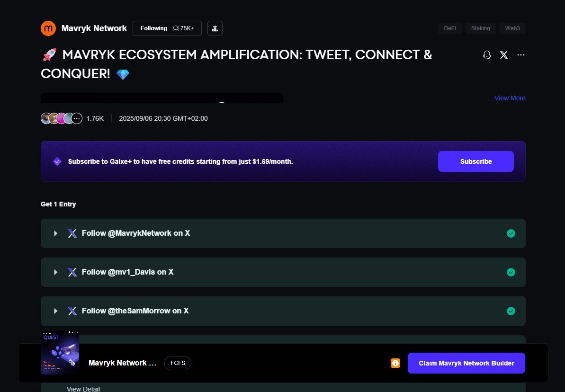Image resolution: width=565 pixels, height=392 pixels.
Task: Toggle the Following button
Action: 167,28
